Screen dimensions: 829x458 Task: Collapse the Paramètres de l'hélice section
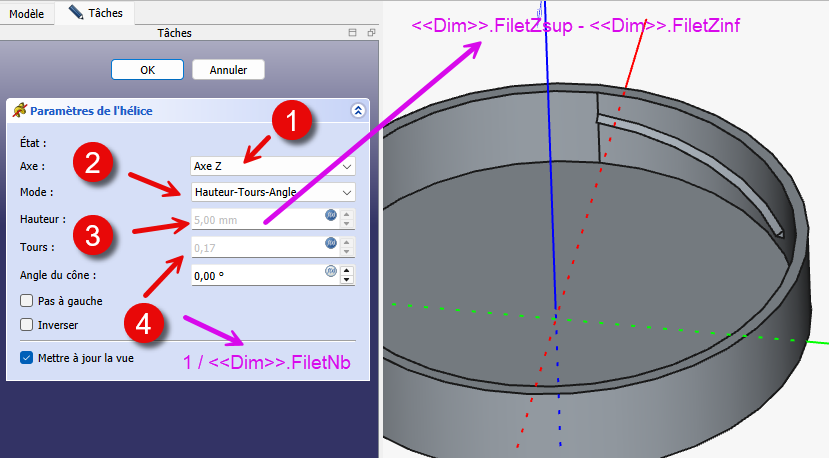[x=357, y=111]
